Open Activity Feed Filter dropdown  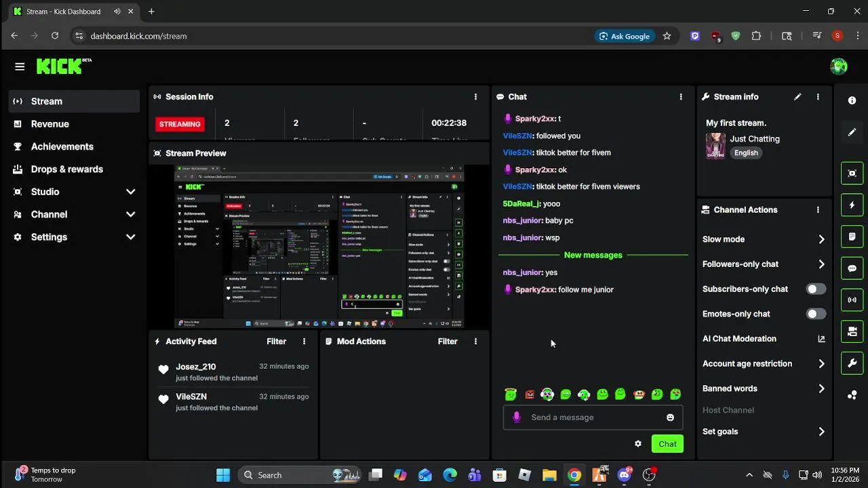click(276, 342)
